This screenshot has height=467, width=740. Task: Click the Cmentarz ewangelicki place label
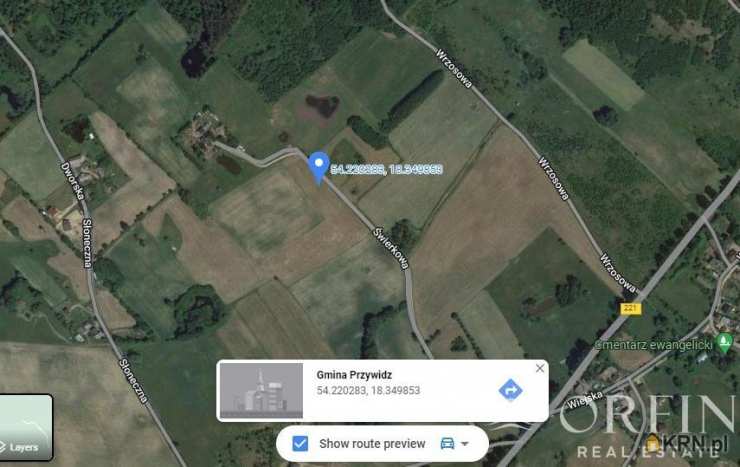pos(654,345)
